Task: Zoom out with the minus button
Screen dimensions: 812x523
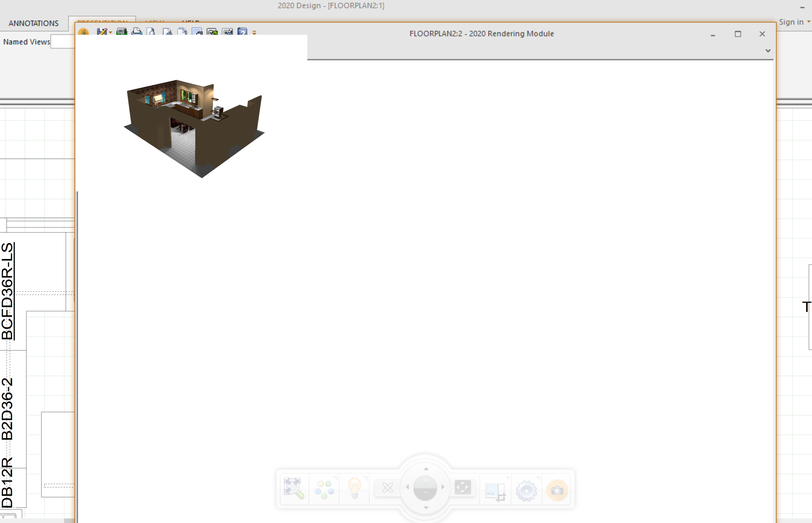Action: click(x=425, y=493)
